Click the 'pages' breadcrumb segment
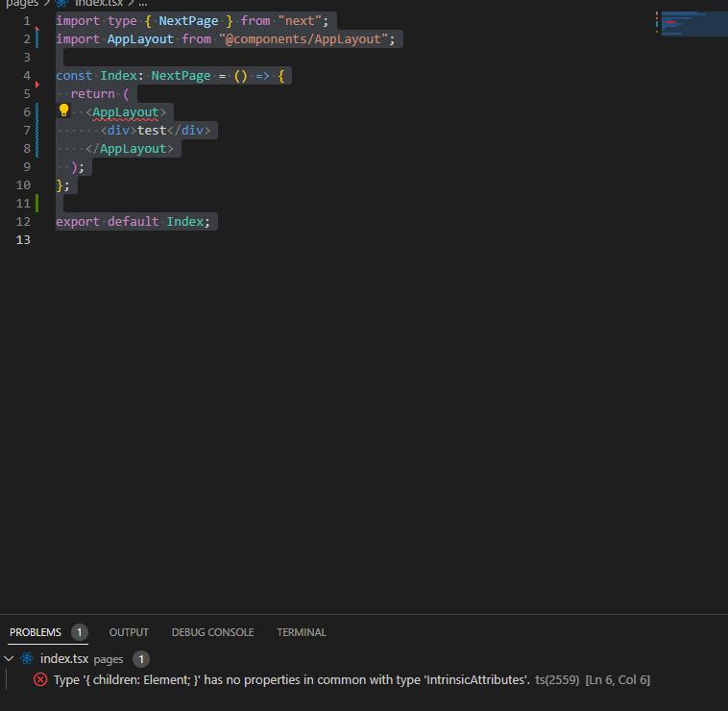 22,3
